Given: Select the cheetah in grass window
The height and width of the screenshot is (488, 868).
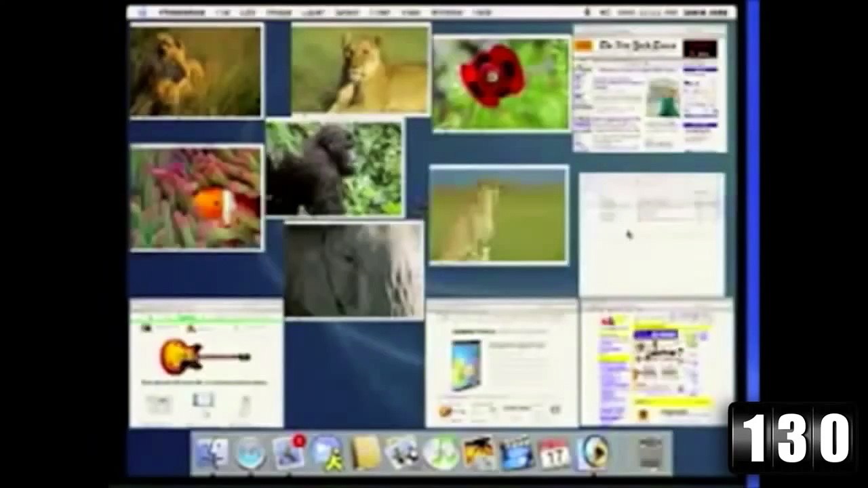Looking at the screenshot, I should (498, 215).
